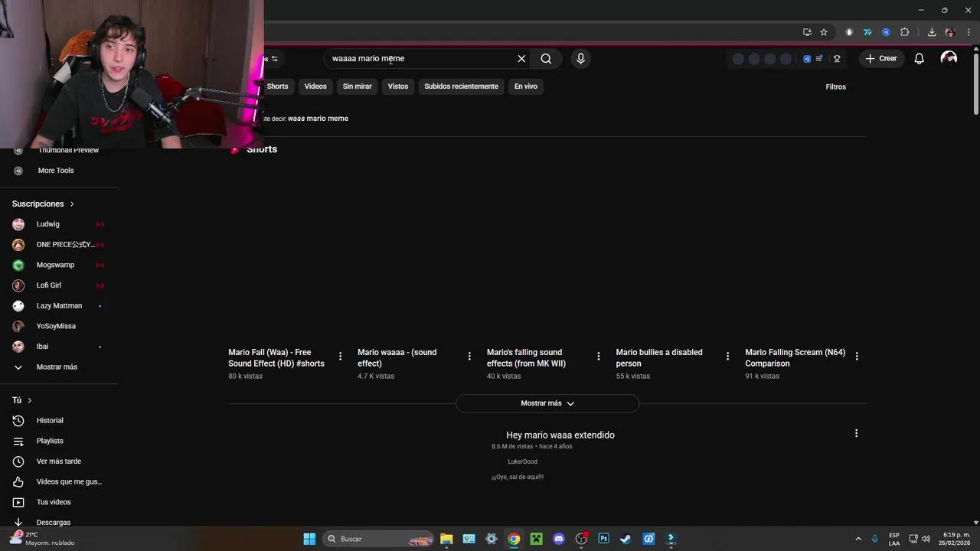The width and height of the screenshot is (980, 551).
Task: Open the LukerDood channel link
Action: coord(522,461)
